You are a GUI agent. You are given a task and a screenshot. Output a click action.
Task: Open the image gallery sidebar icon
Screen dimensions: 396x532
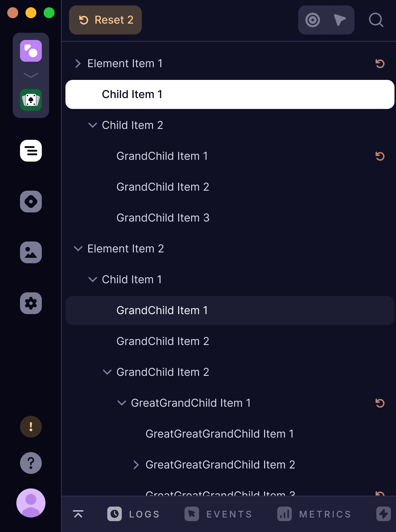click(x=31, y=252)
